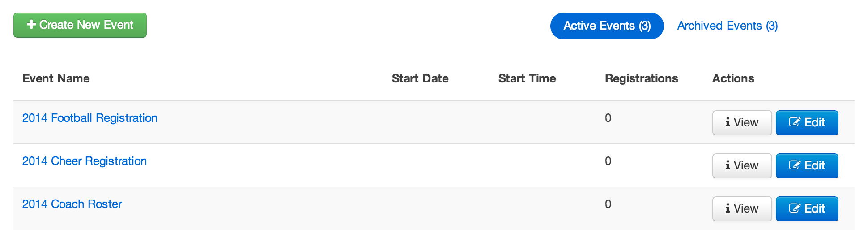Click the plus icon on Create New Event
The image size is (868, 243).
(31, 24)
